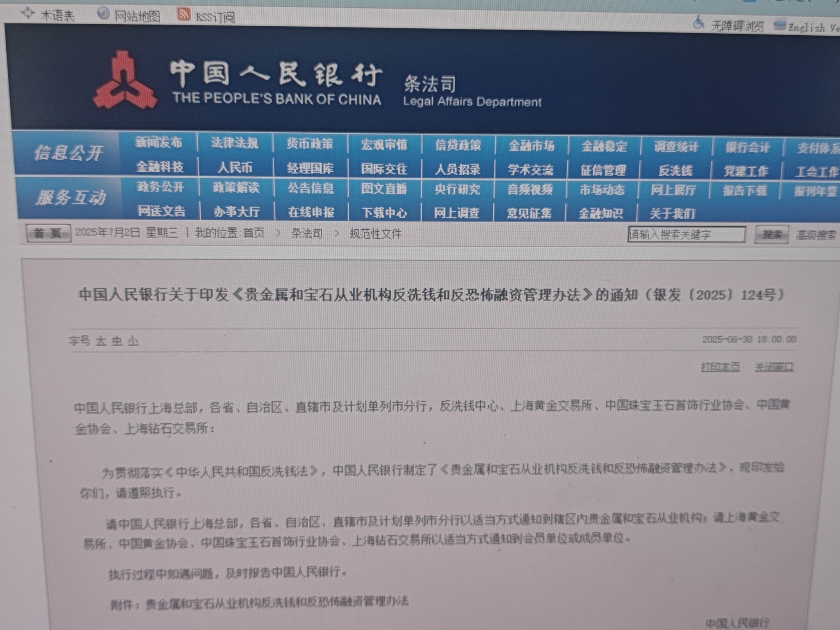Click the 搜索 search button

pos(772,235)
